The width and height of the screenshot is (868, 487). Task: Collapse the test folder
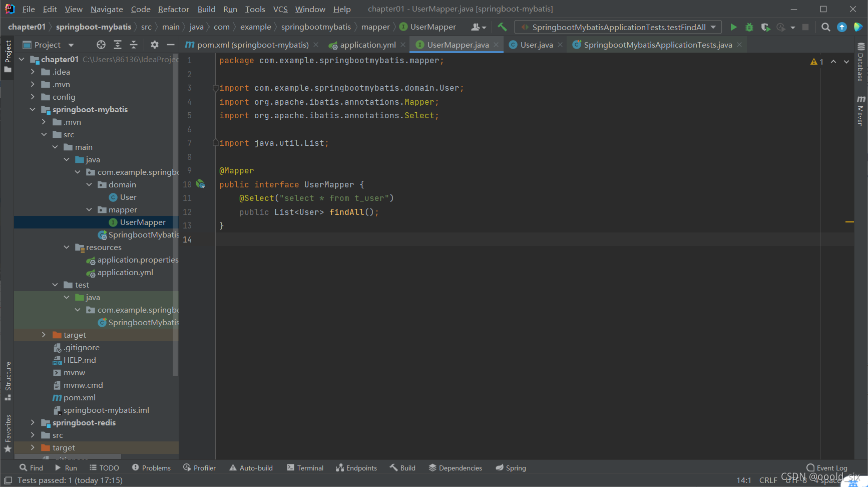coord(55,285)
